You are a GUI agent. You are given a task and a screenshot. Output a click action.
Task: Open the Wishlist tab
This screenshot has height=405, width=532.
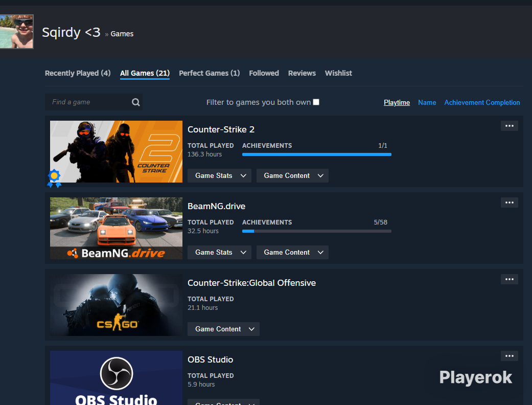[x=338, y=73]
